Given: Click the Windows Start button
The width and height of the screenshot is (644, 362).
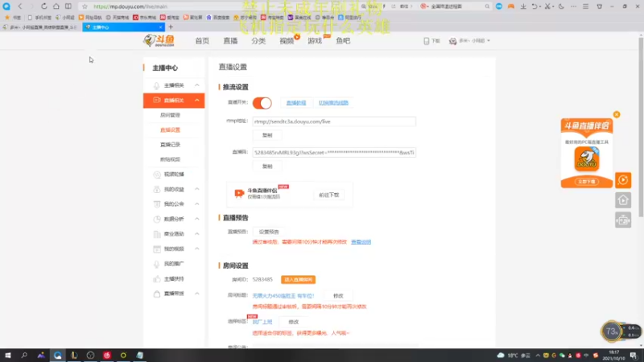Looking at the screenshot, I should tap(8, 356).
